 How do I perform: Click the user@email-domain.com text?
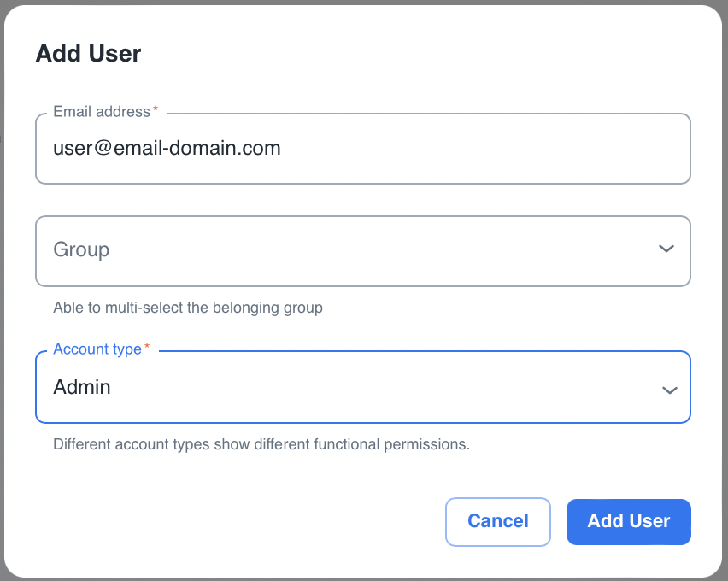pyautogui.click(x=167, y=148)
